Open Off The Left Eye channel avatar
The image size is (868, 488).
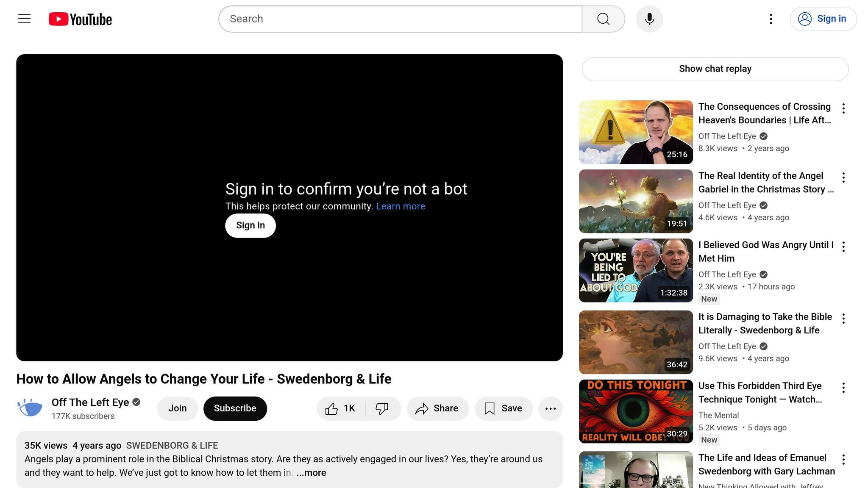click(x=30, y=408)
